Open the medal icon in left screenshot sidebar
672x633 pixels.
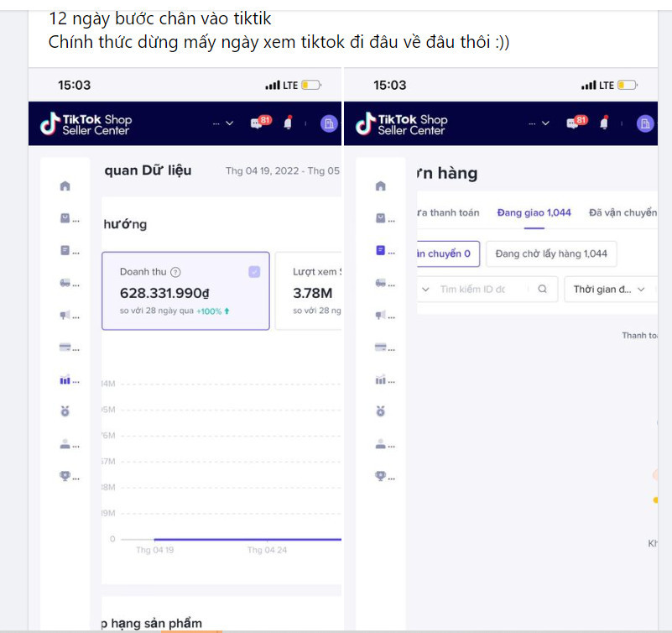(65, 411)
